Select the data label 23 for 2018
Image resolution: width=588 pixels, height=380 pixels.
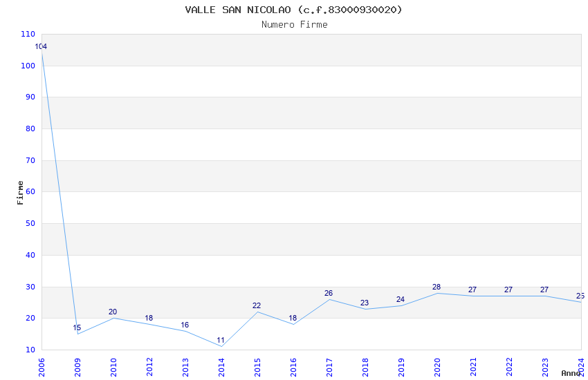[x=365, y=303]
